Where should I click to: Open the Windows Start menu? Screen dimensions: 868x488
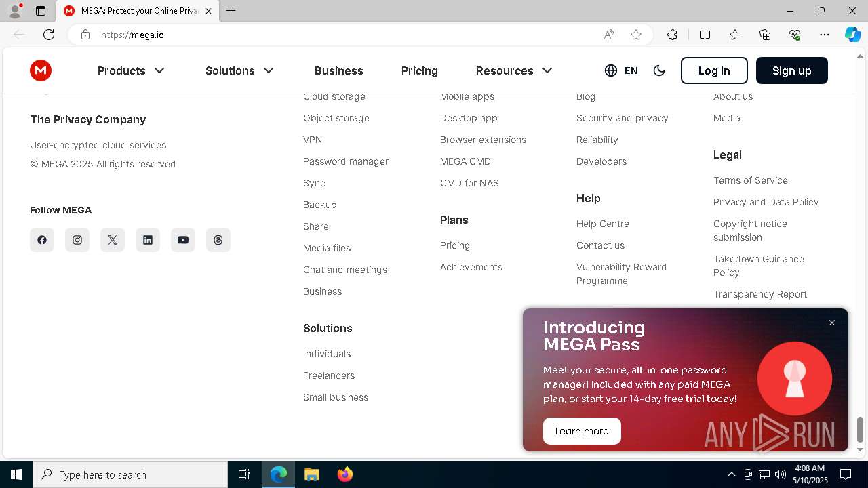click(16, 474)
